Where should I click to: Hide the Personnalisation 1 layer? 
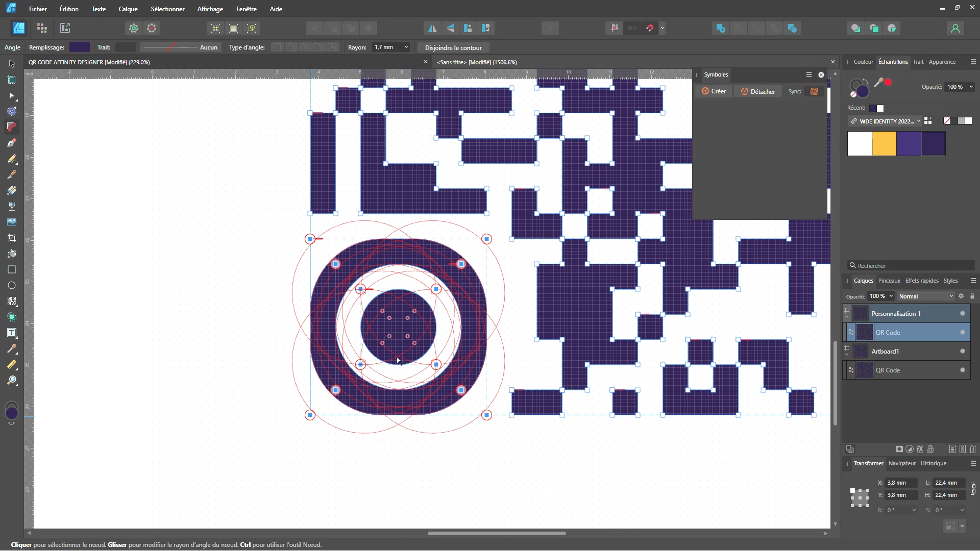963,314
